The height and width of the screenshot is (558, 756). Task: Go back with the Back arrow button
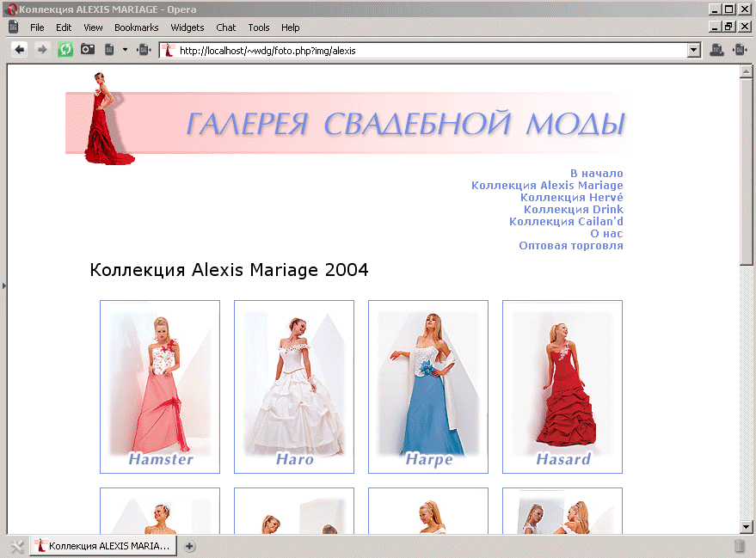click(19, 50)
